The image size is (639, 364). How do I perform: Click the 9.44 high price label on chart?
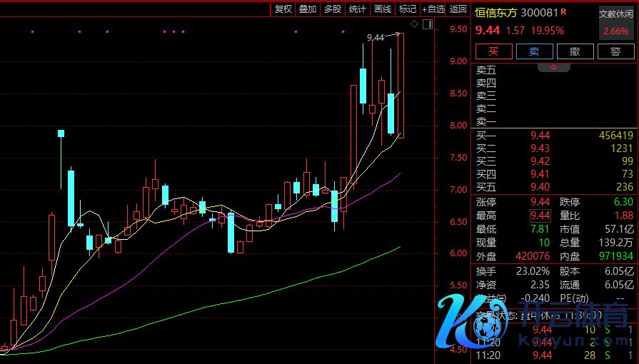375,38
